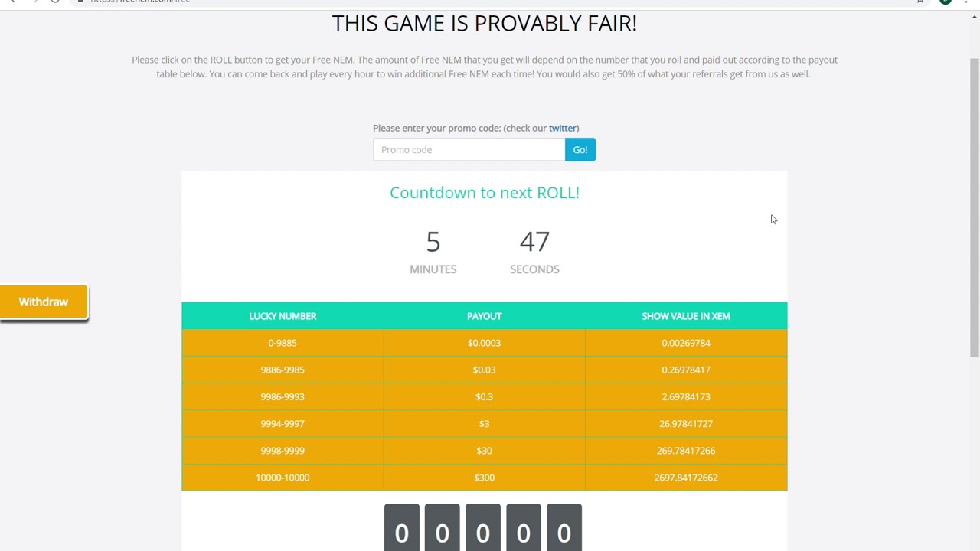
Task: Select lucky number range 9998-9999
Action: coord(283,450)
